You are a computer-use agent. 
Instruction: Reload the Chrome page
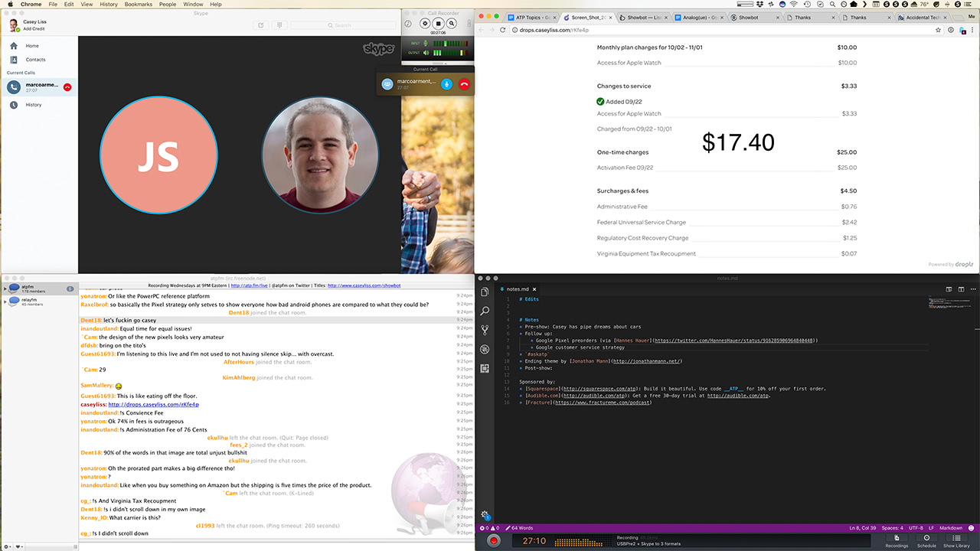(503, 30)
